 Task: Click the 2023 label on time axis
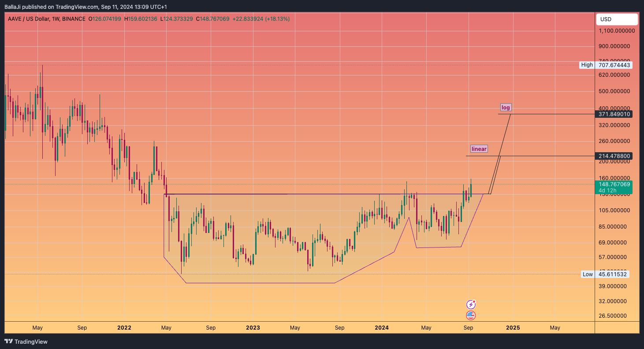coord(253,328)
